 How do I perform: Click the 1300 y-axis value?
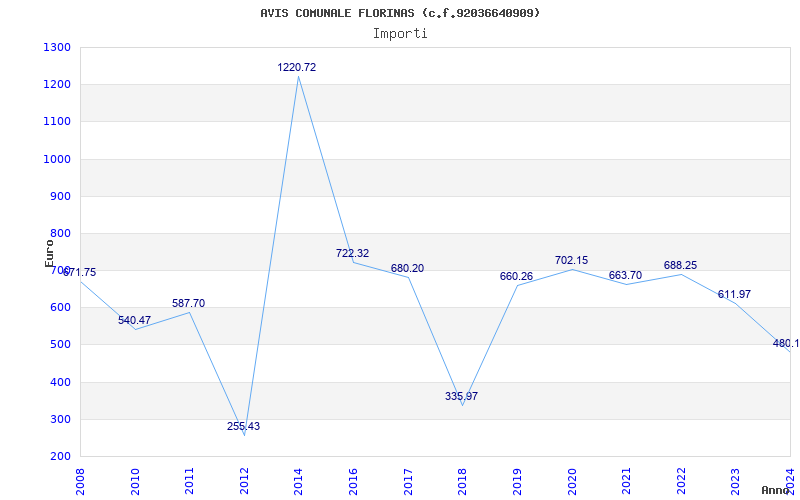(57, 47)
